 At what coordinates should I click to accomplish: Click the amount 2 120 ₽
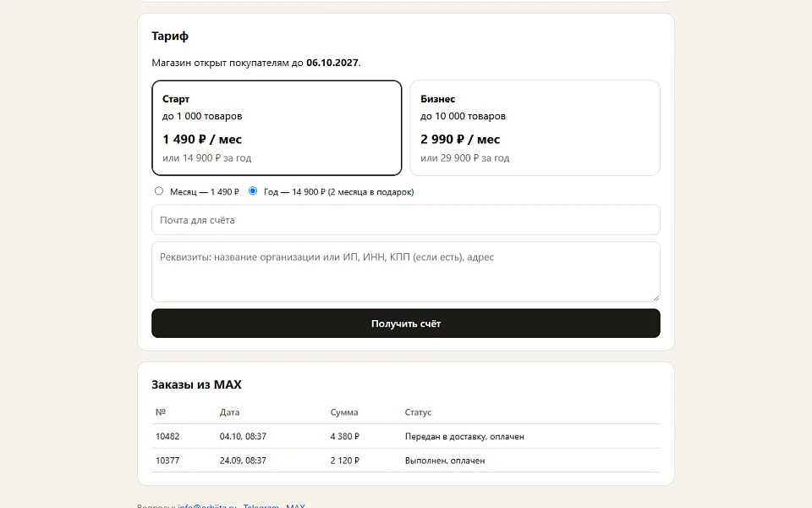tap(345, 461)
